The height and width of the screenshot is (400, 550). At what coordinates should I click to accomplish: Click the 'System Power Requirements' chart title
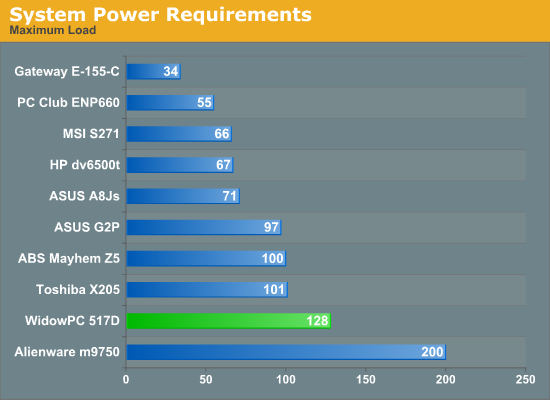(x=160, y=15)
